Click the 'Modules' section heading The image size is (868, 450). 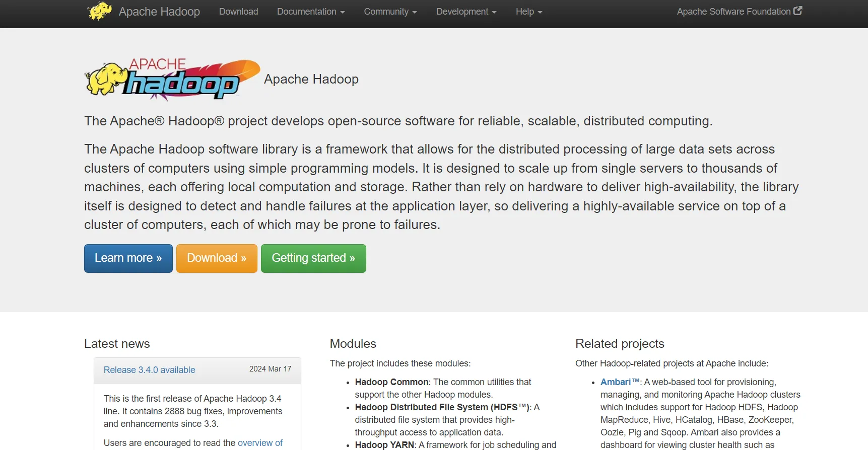[x=353, y=344]
